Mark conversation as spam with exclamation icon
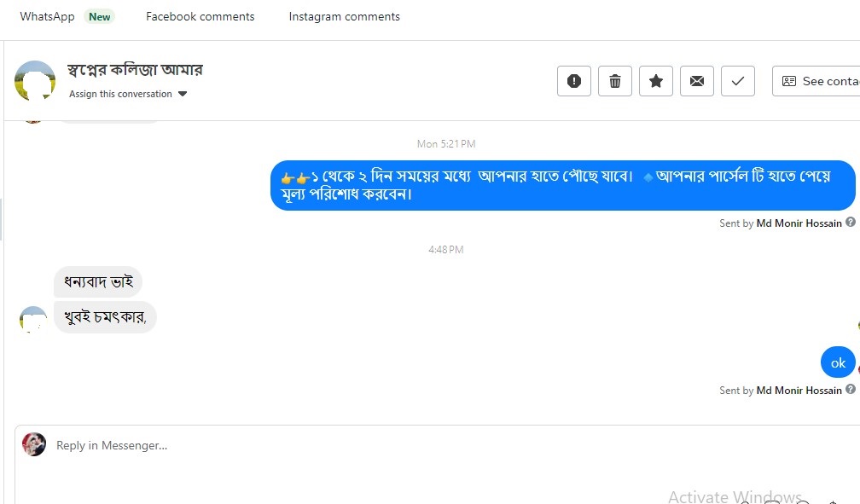 (x=574, y=81)
